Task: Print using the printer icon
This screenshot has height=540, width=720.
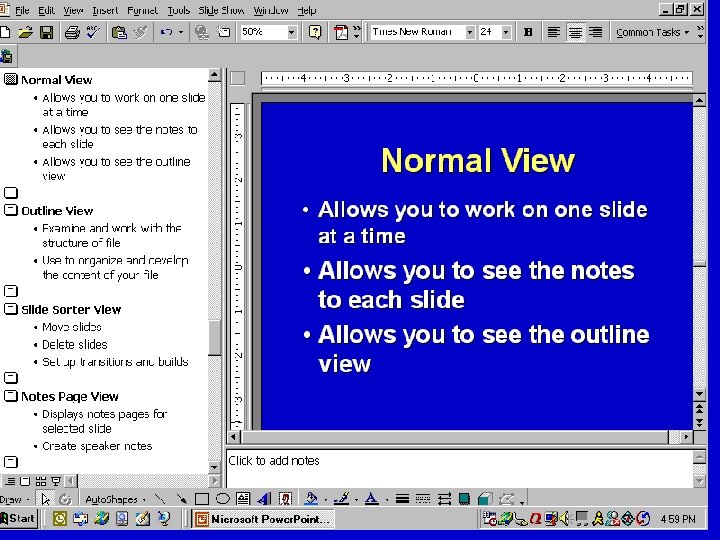Action: coord(72,32)
